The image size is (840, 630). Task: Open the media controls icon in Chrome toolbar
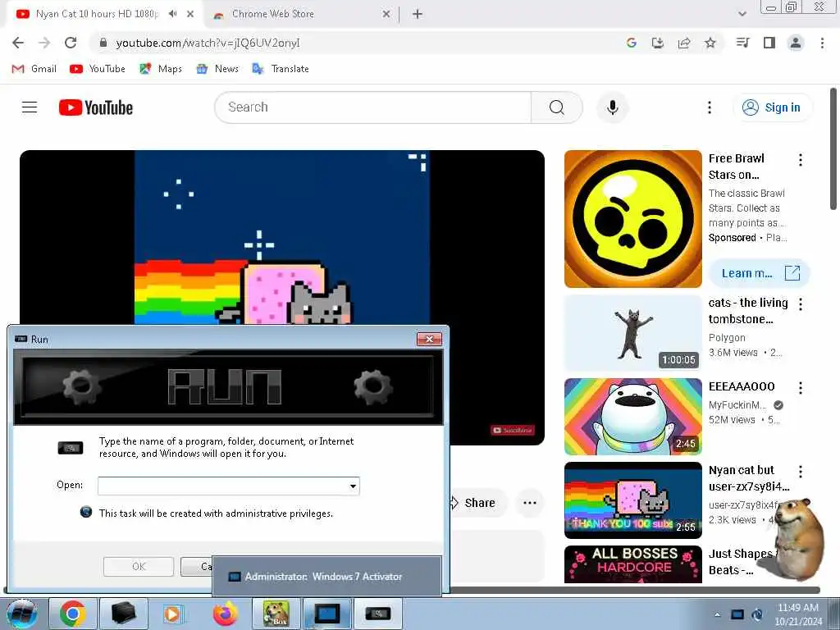[742, 43]
